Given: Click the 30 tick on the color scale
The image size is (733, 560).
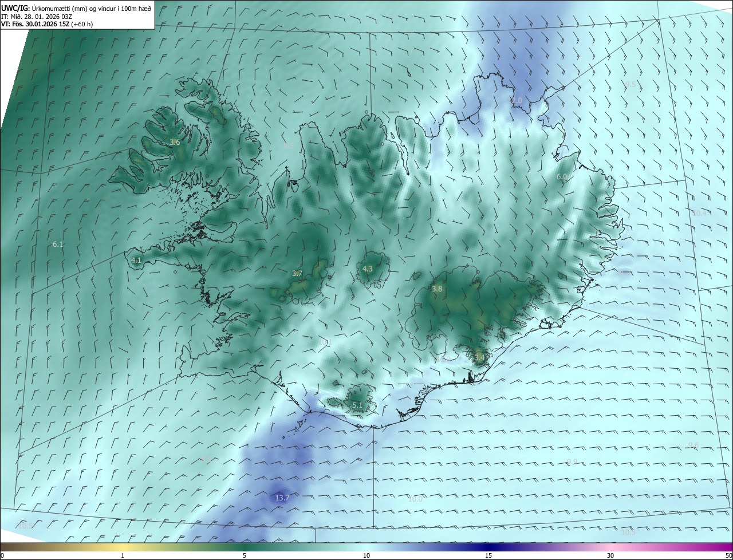Looking at the screenshot, I should tap(610, 555).
